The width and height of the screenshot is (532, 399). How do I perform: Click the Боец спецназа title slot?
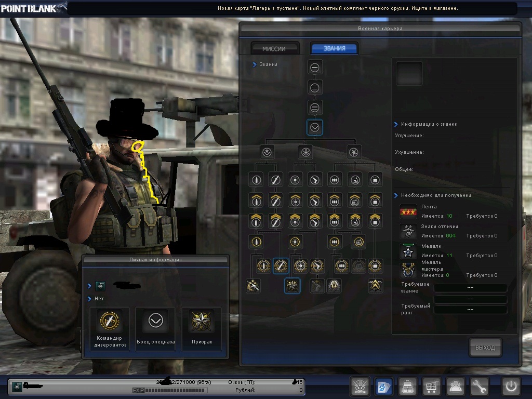point(155,328)
